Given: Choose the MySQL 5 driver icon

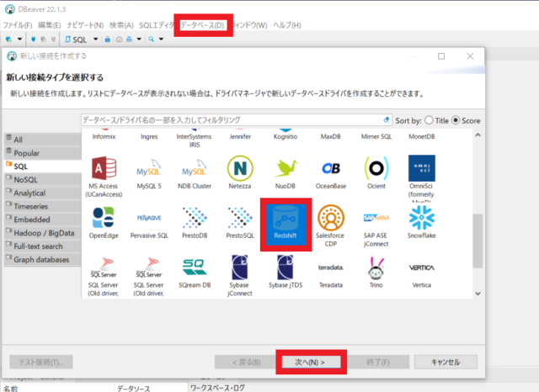Looking at the screenshot, I should (x=149, y=168).
